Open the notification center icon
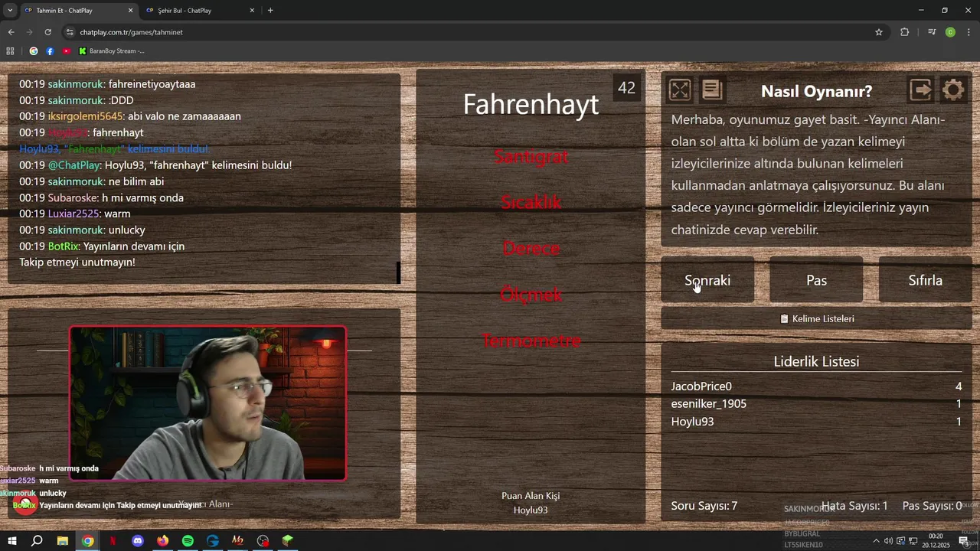 point(963,541)
